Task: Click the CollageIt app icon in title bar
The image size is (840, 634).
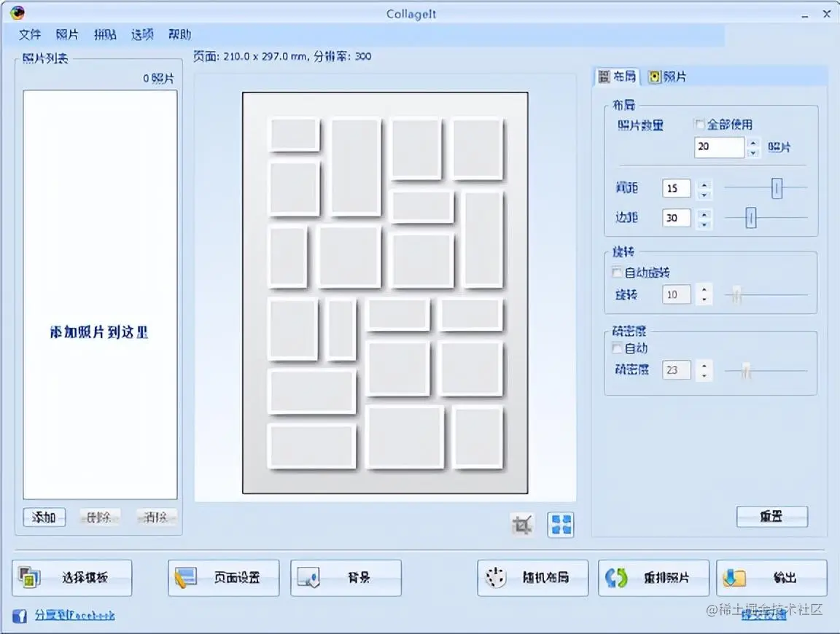Action: (17, 12)
